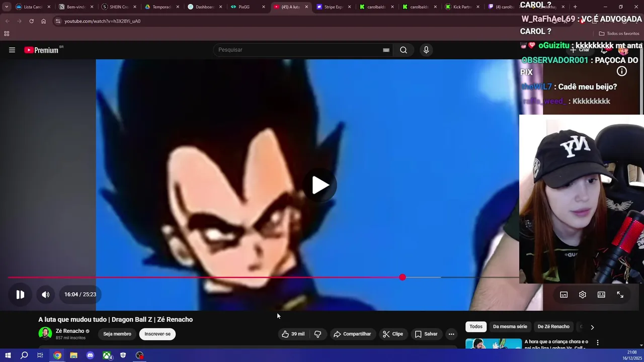
Task: Open Todos os favoritos bookmarks folder
Action: point(619,34)
